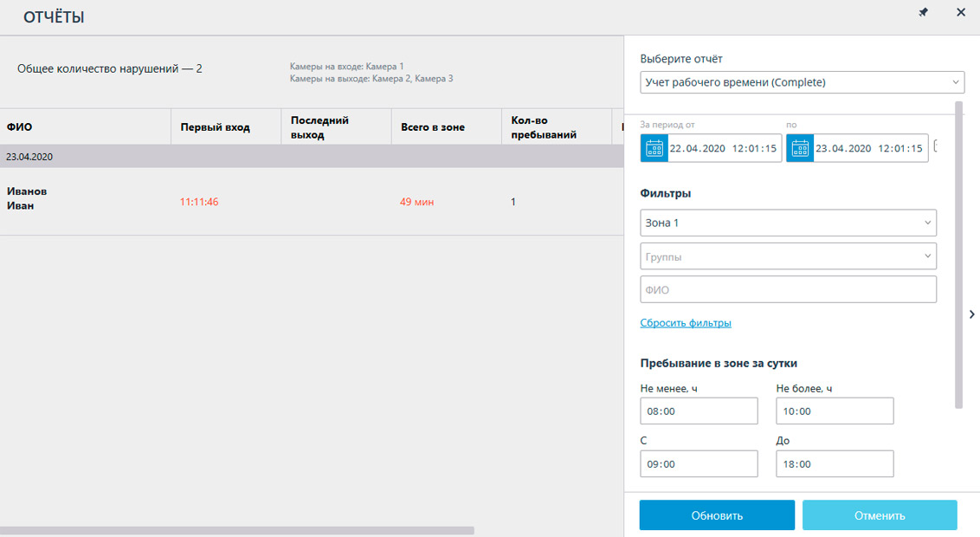Click the До 18:00 time field

click(835, 464)
